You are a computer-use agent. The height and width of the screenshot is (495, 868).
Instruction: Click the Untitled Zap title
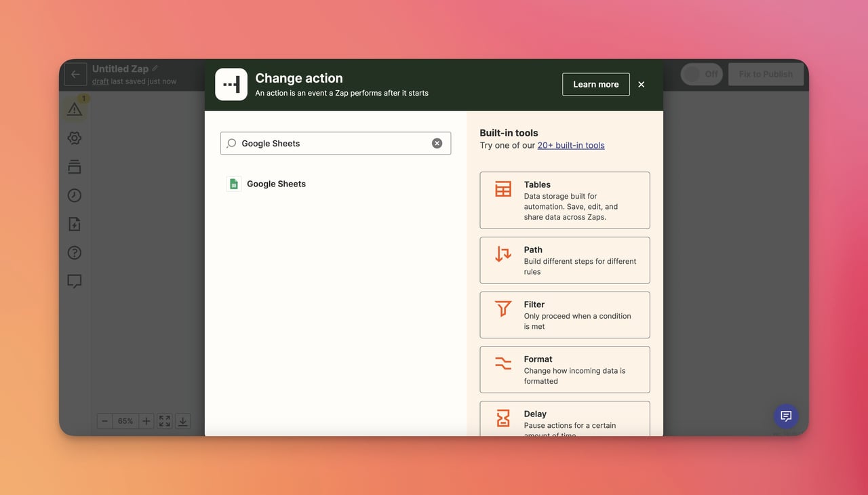click(120, 68)
